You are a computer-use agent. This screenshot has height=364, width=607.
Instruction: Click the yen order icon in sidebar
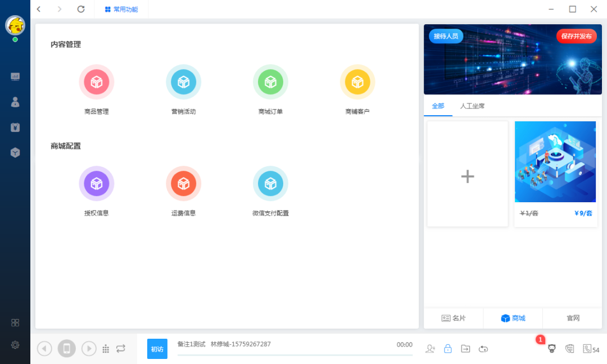(15, 128)
